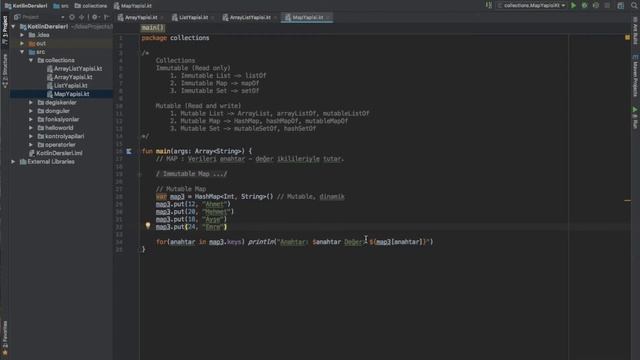Expand the .idea folder
Image resolution: width=640 pixels, height=360 pixels.
(22, 35)
